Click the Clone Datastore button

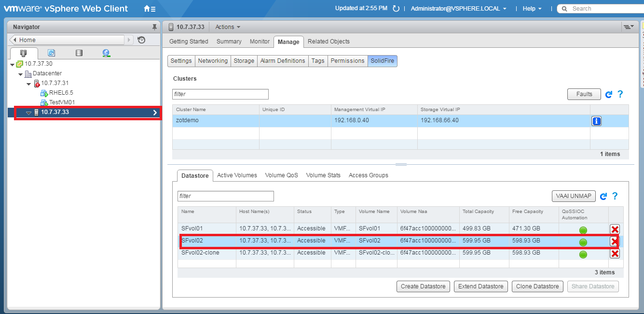[x=537, y=286]
